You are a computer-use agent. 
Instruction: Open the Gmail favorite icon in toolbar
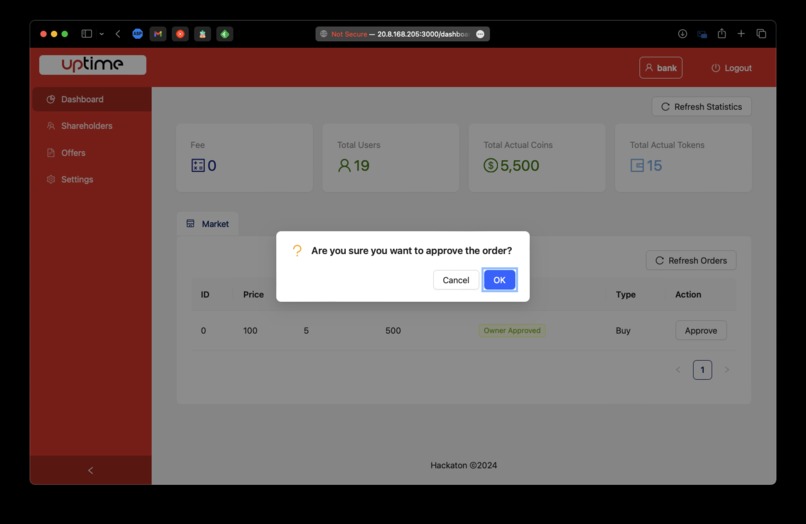(x=158, y=34)
